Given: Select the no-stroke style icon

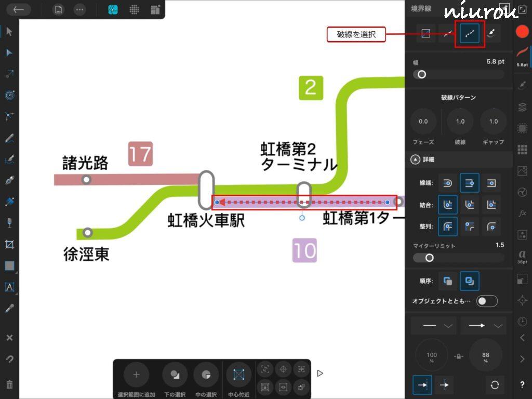Looking at the screenshot, I should 425,34.
